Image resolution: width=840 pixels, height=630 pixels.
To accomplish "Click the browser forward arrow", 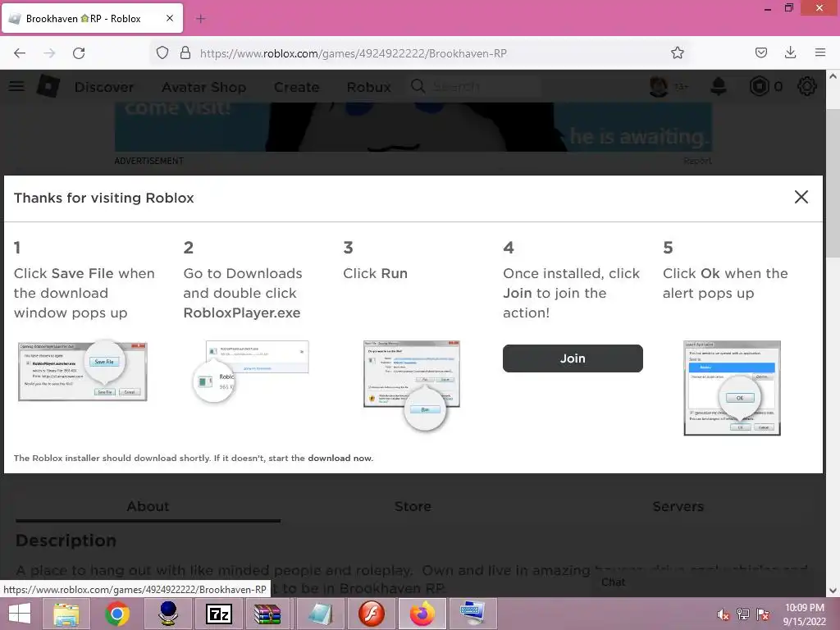I will pos(49,53).
